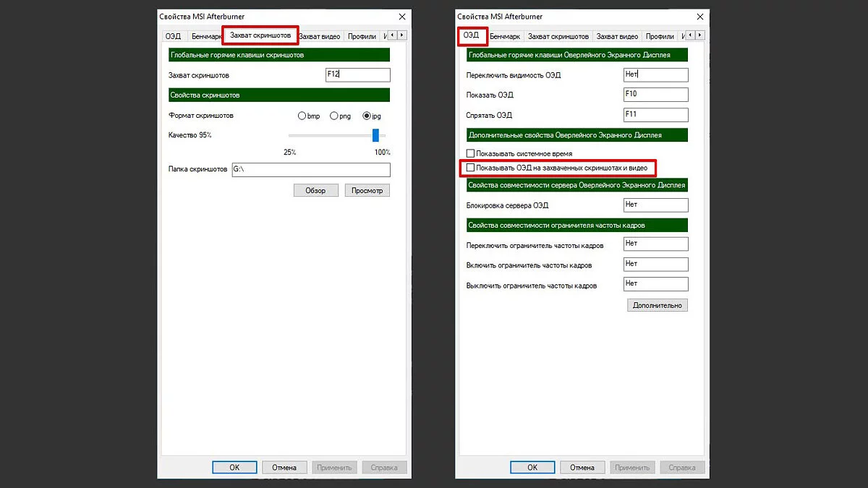Select ОЭД tab in right window
The image size is (868, 488).
471,35
